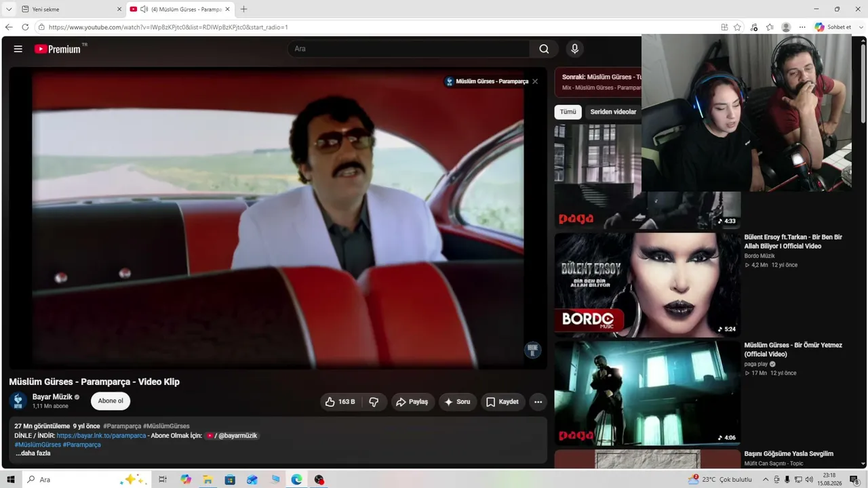
Task: Open Başını Göğsüme Yasla Sevgilim title
Action: pos(789,453)
